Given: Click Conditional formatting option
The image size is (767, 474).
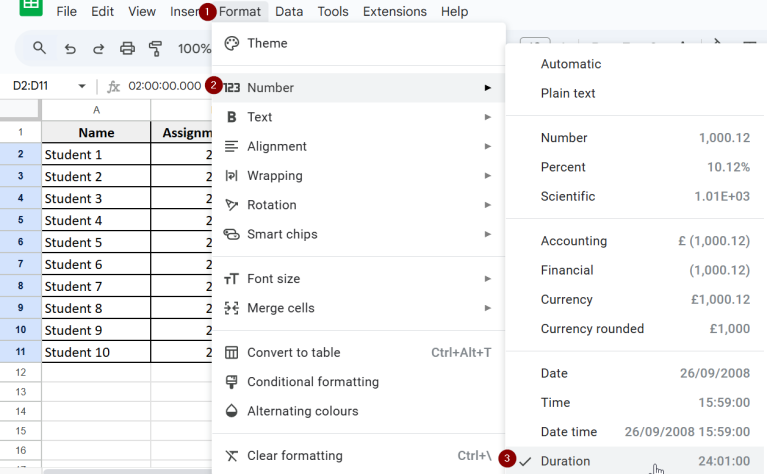Looking at the screenshot, I should click(x=312, y=381).
